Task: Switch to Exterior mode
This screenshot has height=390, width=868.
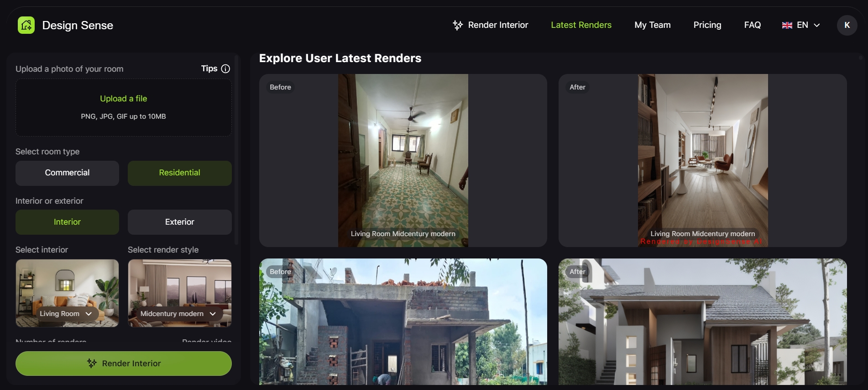Action: (x=179, y=222)
